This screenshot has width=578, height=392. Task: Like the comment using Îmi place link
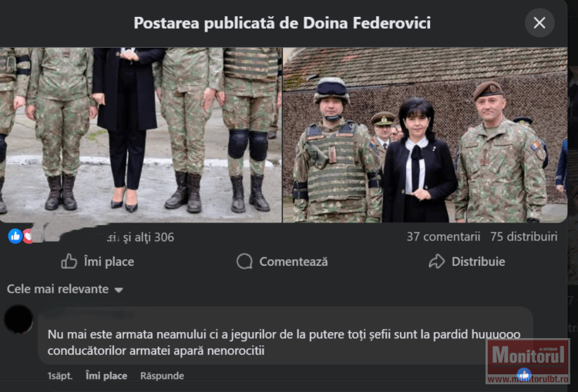coord(106,376)
